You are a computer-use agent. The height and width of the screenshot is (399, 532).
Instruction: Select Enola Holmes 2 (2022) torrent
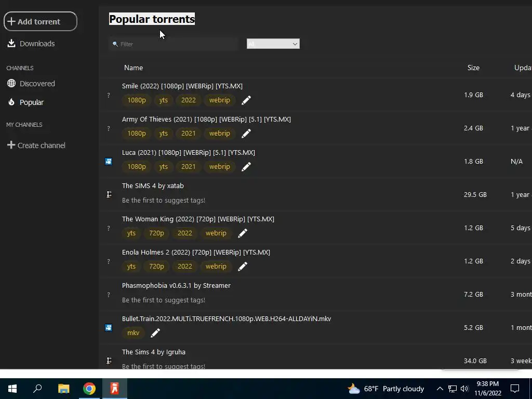coord(196,252)
